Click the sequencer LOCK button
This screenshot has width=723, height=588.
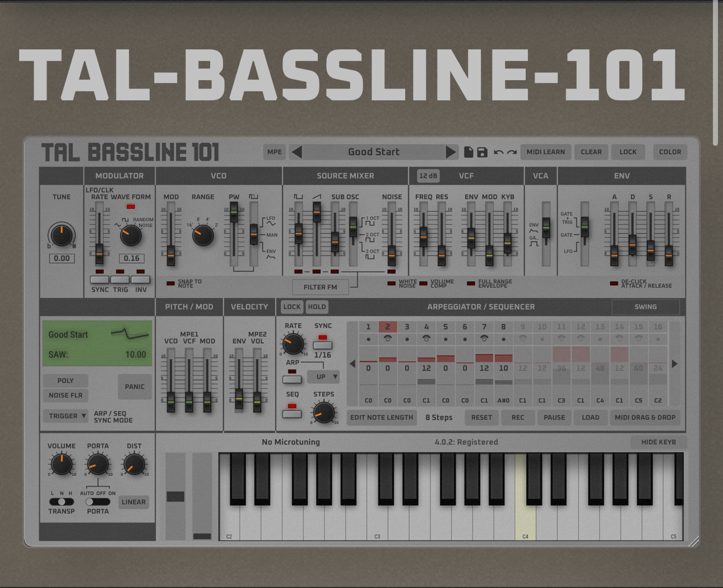click(292, 307)
